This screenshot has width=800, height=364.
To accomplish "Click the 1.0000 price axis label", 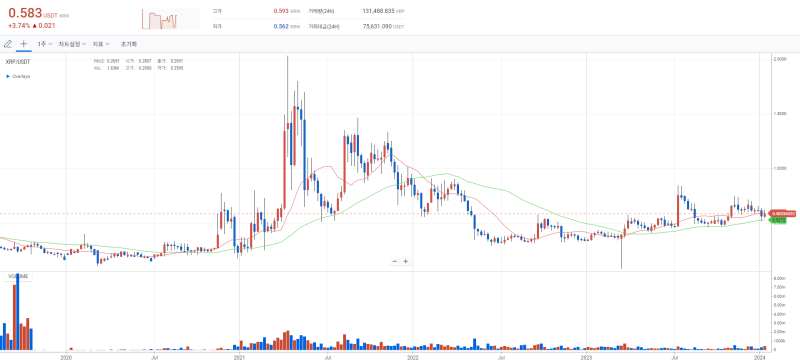I will tap(780, 168).
